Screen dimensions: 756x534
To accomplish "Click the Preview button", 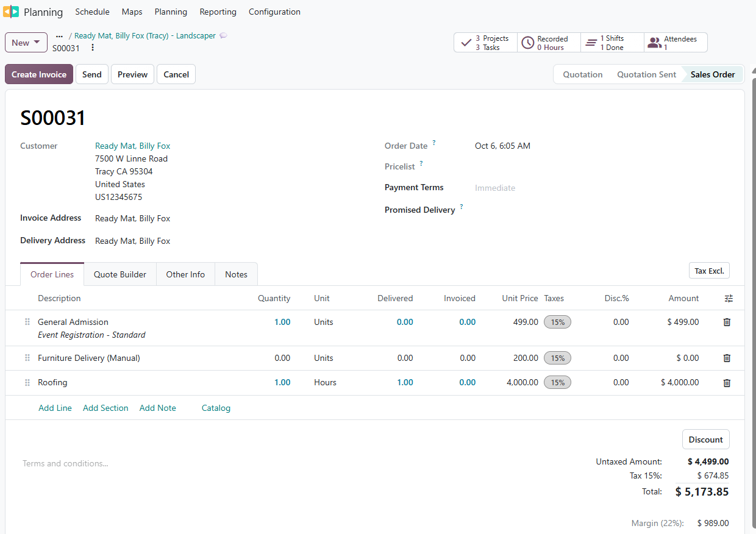I will (132, 74).
